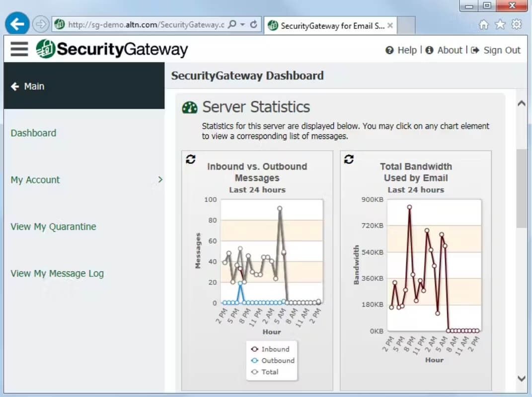Click the SecurityGateway logo
This screenshot has height=397, width=532.
(112, 49)
